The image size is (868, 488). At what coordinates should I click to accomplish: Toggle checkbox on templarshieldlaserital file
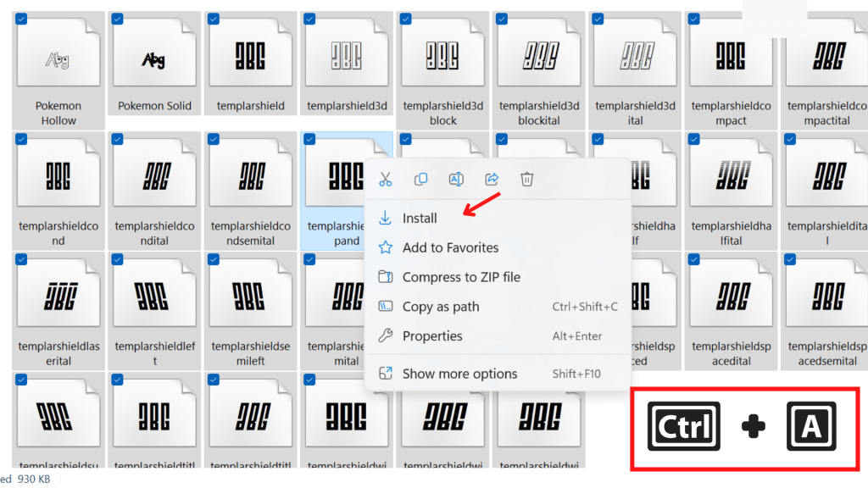coord(21,259)
